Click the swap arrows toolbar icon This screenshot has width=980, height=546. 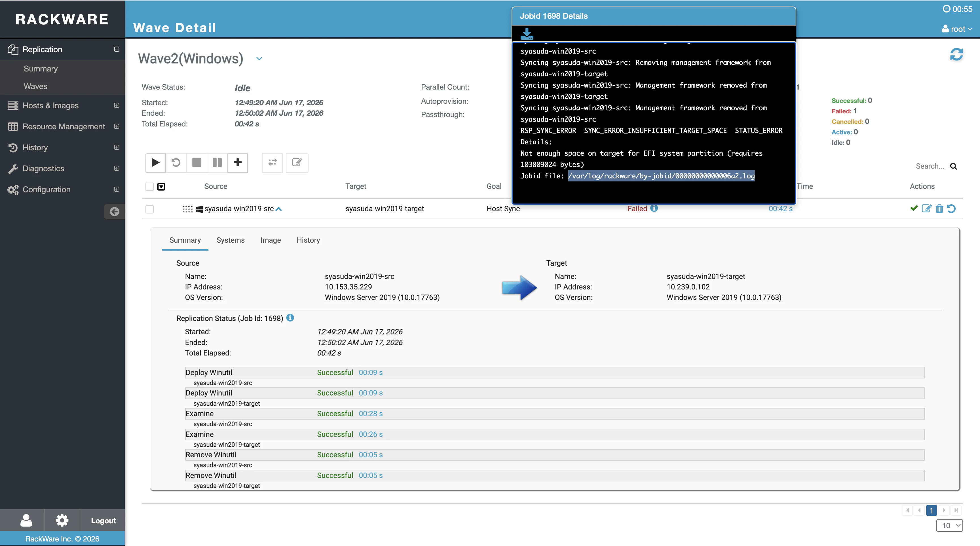click(273, 163)
